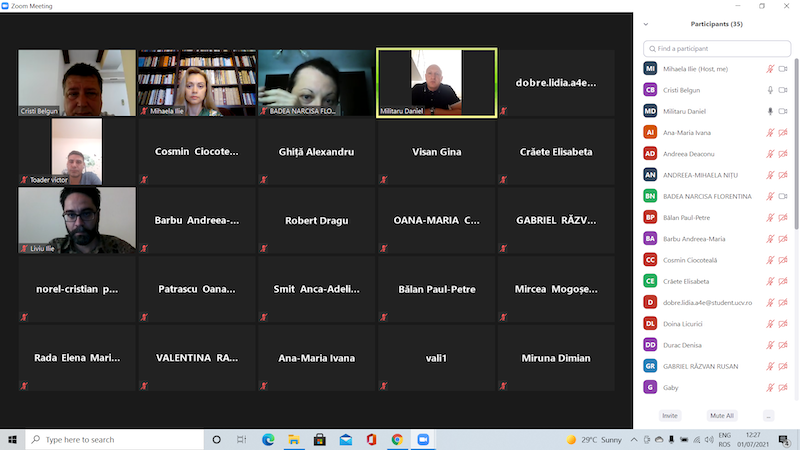
Task: Open Zoom from the Windows taskbar
Action: point(422,439)
